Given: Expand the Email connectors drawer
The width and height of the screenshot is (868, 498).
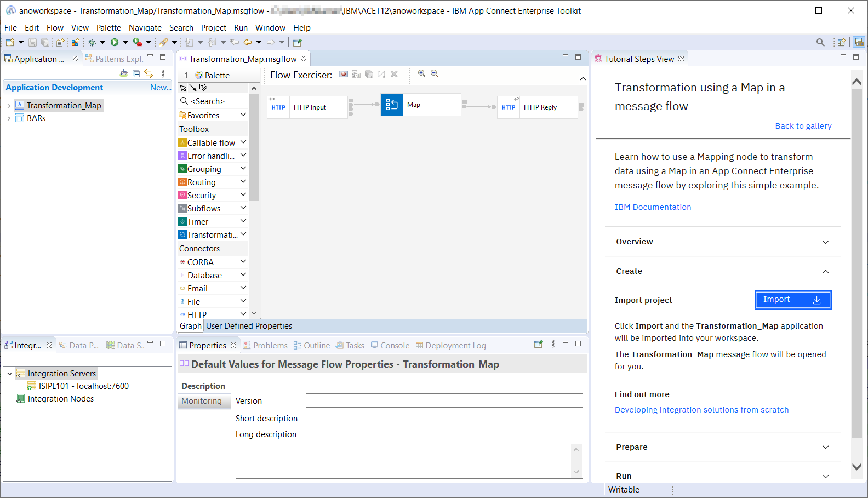Looking at the screenshot, I should [243, 288].
